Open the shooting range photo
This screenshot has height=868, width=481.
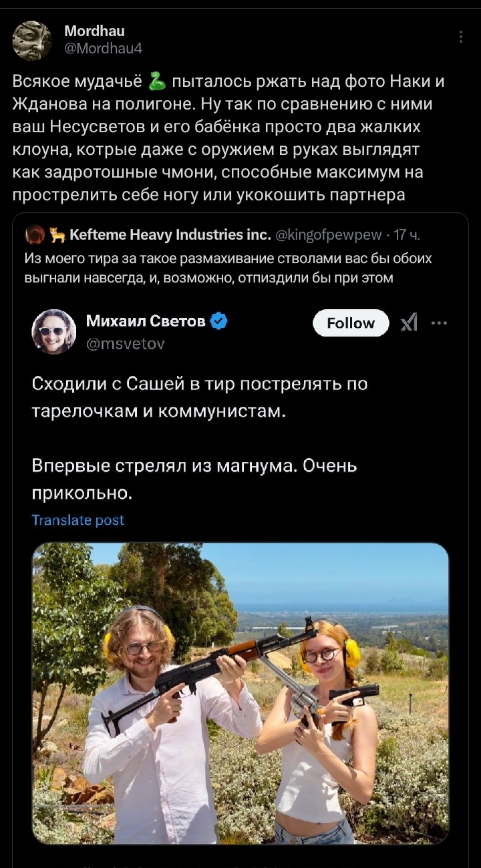click(x=240, y=693)
